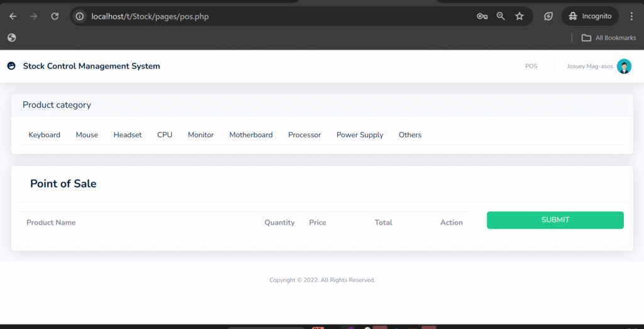Image resolution: width=644 pixels, height=329 pixels.
Task: Go back using browser back arrow
Action: [13, 16]
